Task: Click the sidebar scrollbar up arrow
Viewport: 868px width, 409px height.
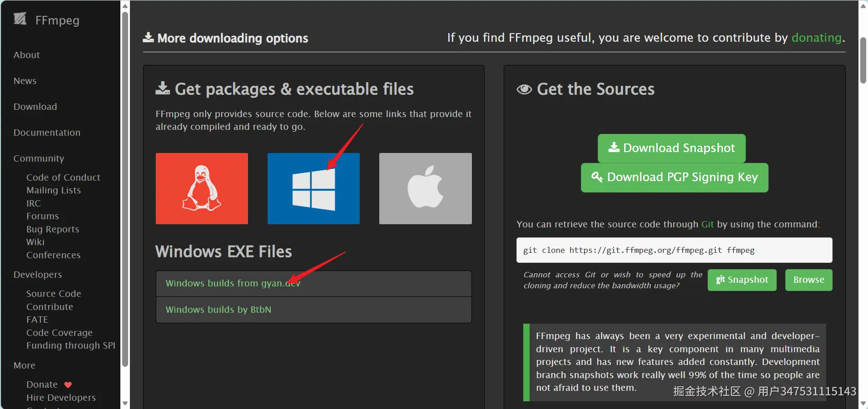Action: [x=125, y=5]
